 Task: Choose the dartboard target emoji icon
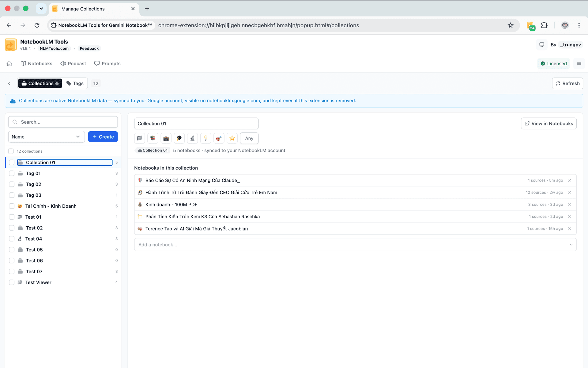[219, 138]
